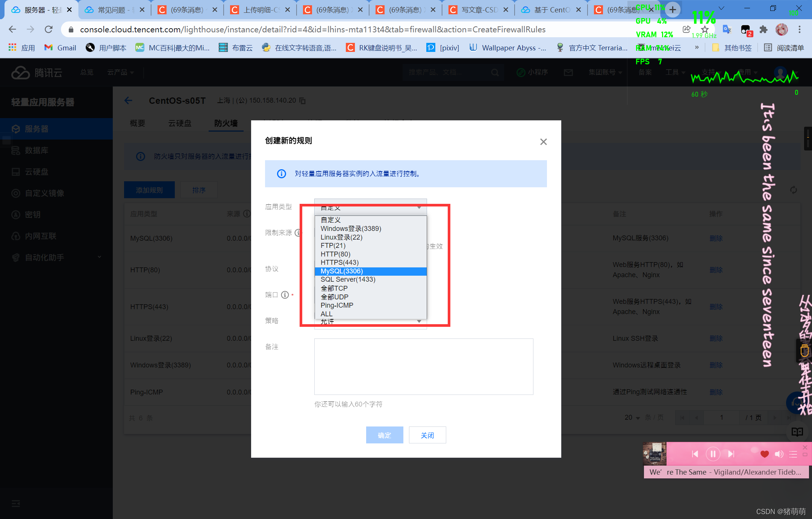
Task: Pick Ping-ICMP option in the dropdown
Action: click(x=336, y=305)
